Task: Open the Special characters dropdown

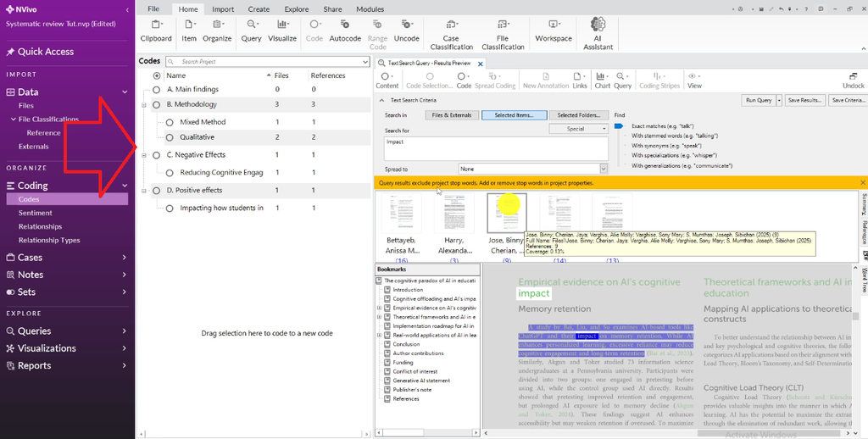Action: tap(578, 129)
